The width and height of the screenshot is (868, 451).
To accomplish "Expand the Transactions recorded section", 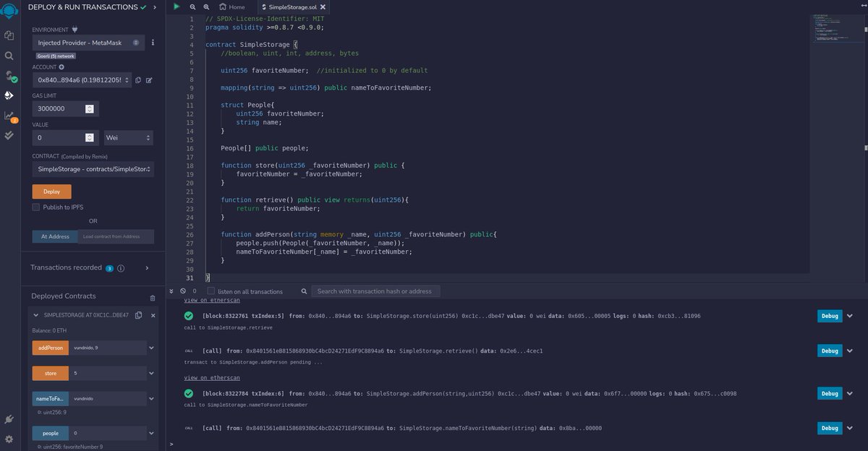I will coord(147,268).
